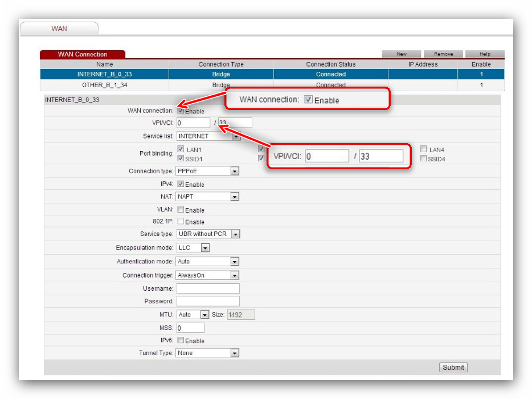Image resolution: width=532 pixels, height=399 pixels.
Task: Open the Connection trigger AlwaysOn dropdown
Action: 207,275
